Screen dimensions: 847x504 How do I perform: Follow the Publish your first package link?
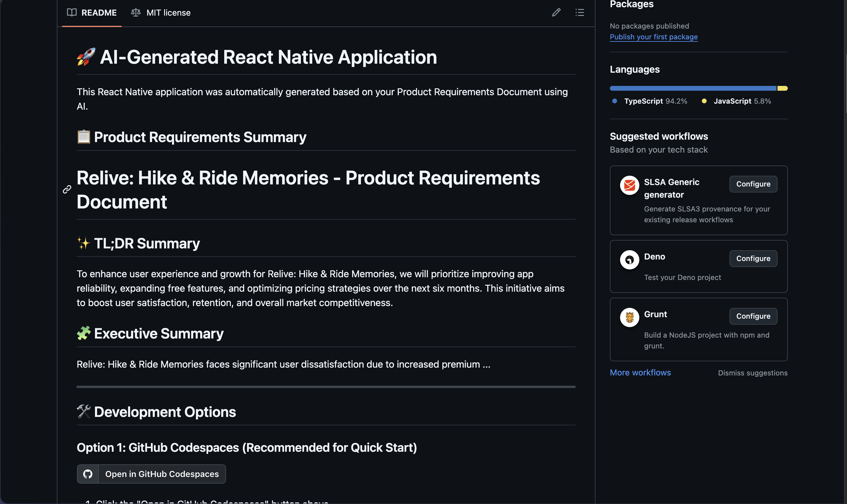(x=653, y=37)
